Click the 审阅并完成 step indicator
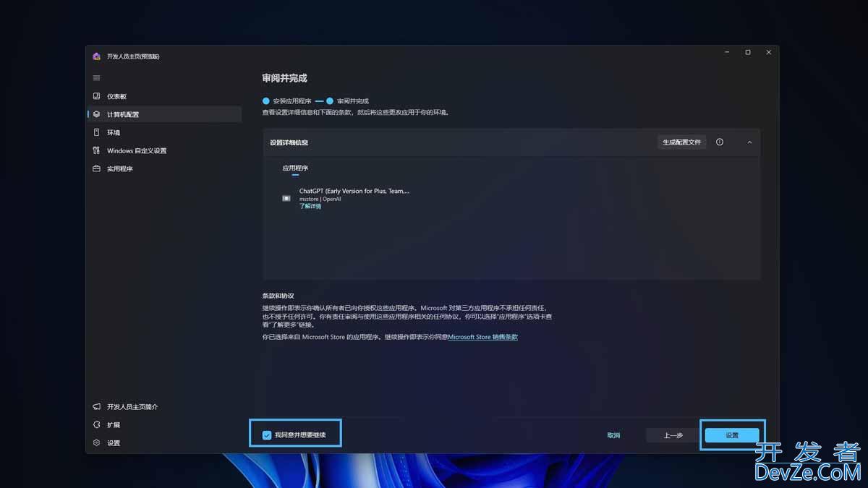The height and width of the screenshot is (488, 868). [348, 101]
